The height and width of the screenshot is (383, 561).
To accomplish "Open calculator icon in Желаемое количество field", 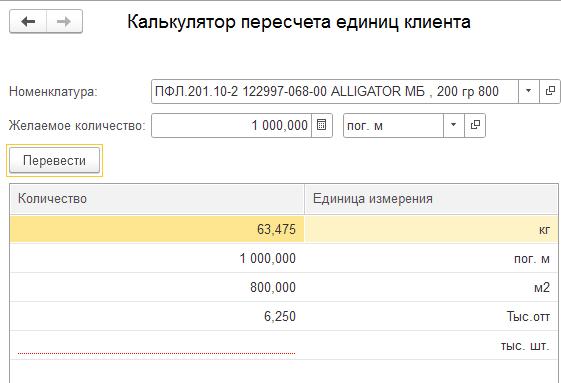I will [322, 125].
